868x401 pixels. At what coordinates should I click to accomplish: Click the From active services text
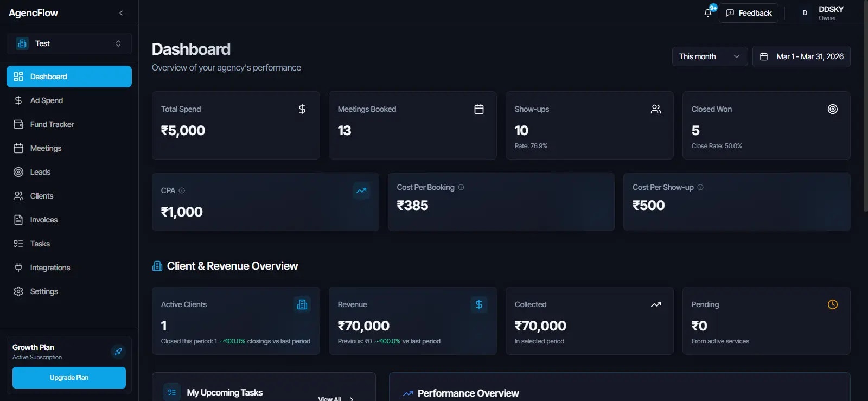click(720, 341)
